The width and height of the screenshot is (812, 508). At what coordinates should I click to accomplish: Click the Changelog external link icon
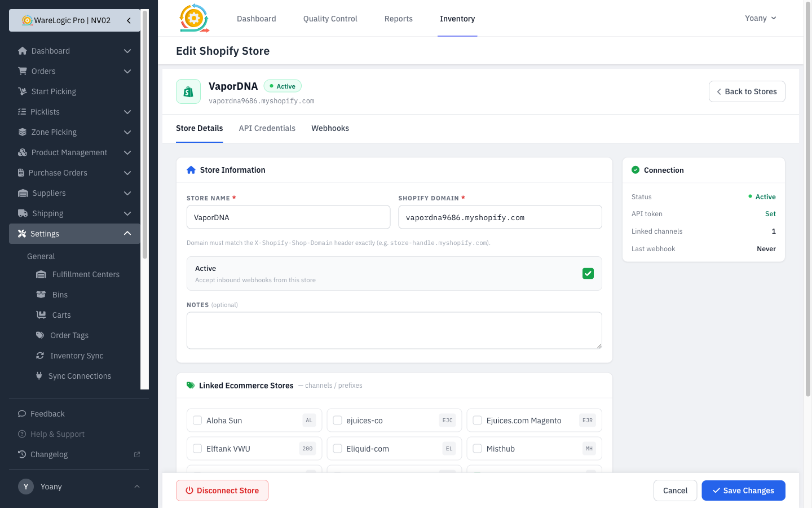[x=136, y=454]
